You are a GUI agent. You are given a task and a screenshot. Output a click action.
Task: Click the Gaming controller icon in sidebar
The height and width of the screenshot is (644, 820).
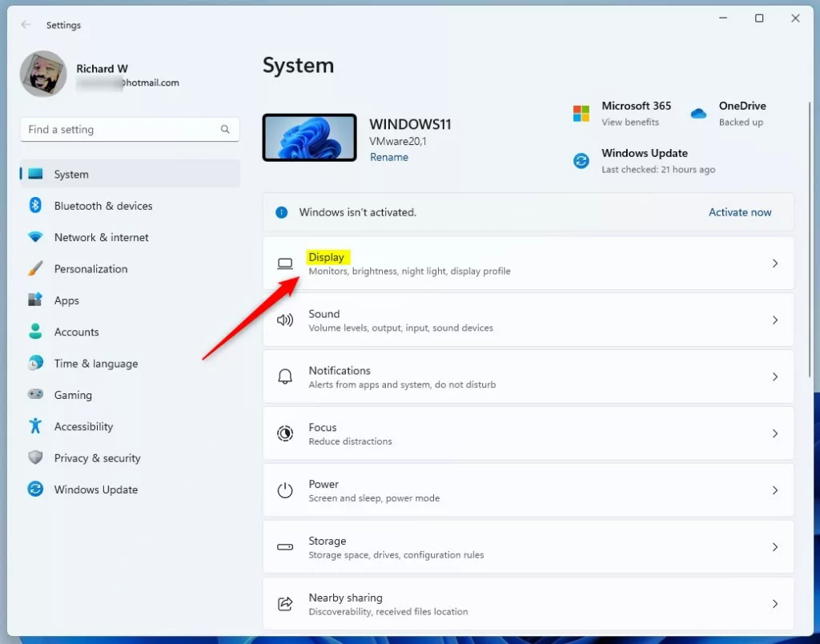(35, 395)
